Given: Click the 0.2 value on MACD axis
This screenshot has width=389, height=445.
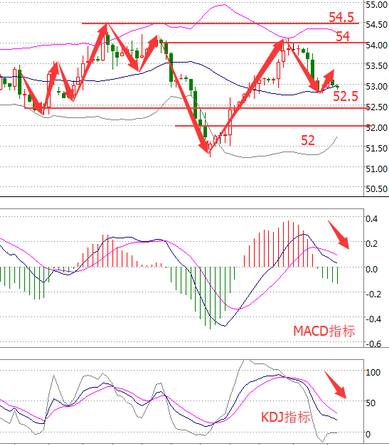Looking at the screenshot, I should 372,244.
